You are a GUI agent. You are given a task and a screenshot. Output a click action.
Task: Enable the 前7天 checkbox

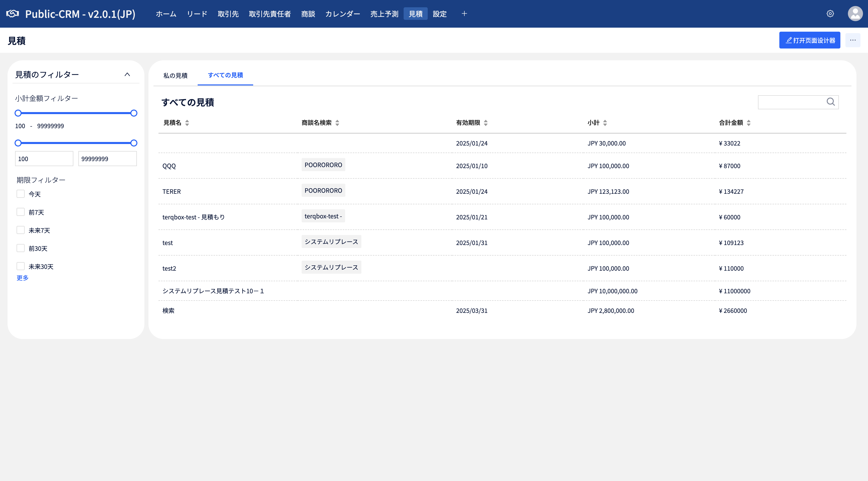click(x=21, y=212)
